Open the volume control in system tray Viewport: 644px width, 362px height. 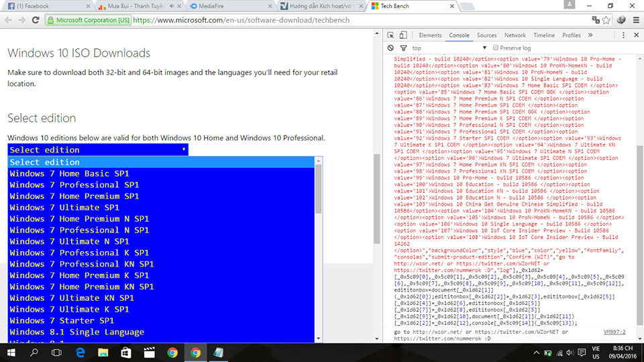point(570,353)
